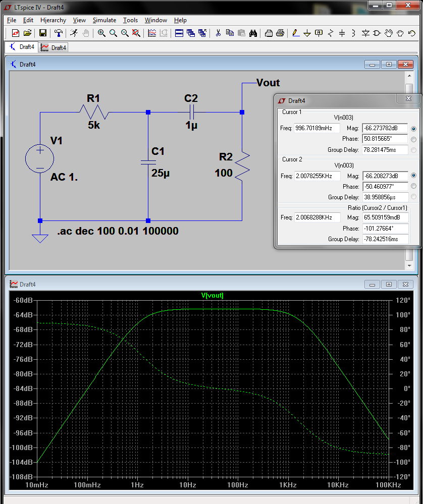The height and width of the screenshot is (504, 423).
Task: Select the Draw Wire pencil tool
Action: tap(296, 33)
